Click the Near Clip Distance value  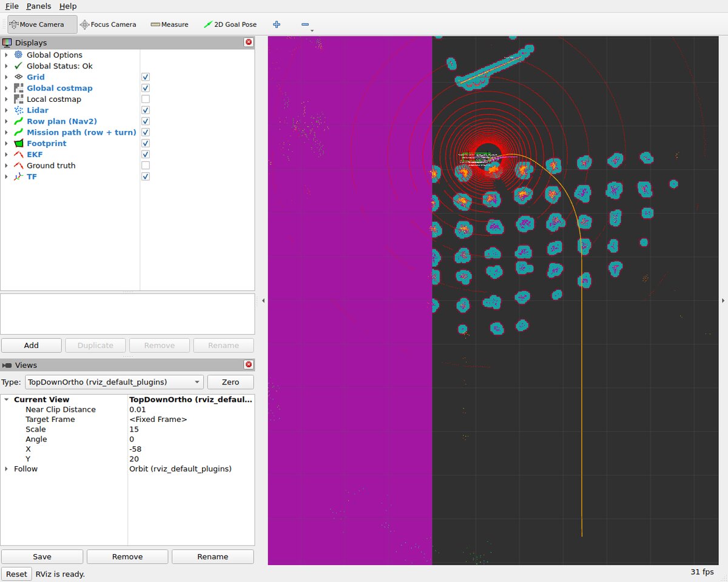190,409
